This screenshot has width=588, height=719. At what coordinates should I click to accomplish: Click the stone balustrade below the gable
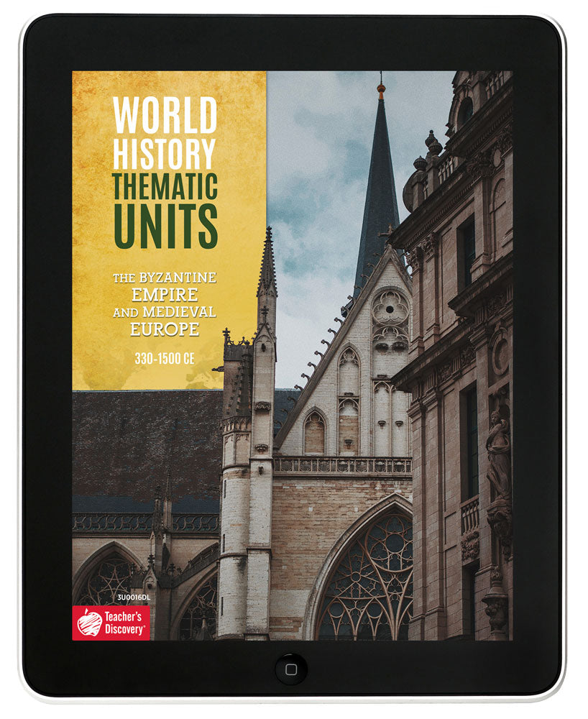(x=341, y=465)
